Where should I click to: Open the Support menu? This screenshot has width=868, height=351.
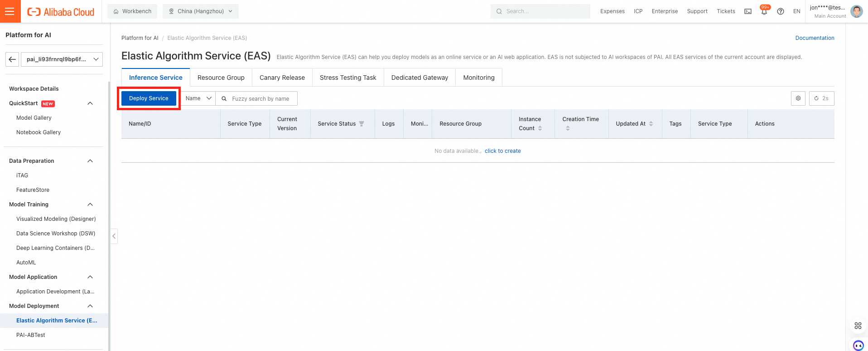pyautogui.click(x=697, y=11)
